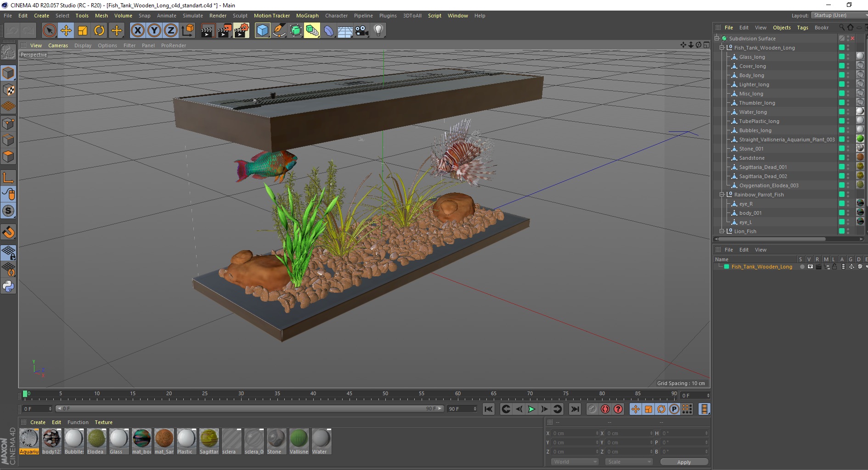Toggle Parameter keyframe recording

tap(674, 409)
